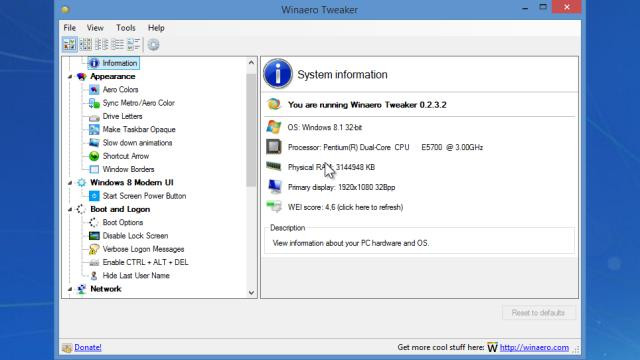Select Slow down animations label

tap(138, 143)
